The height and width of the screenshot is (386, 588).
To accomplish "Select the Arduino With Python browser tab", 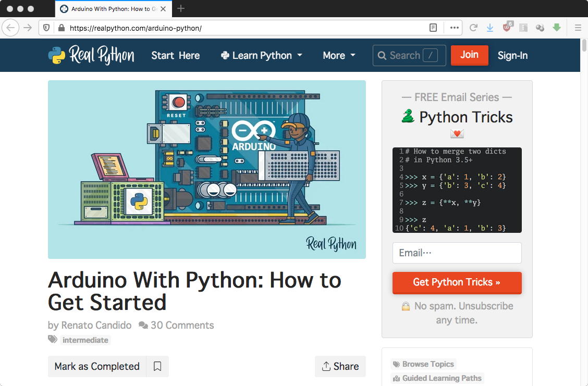I will coord(114,9).
